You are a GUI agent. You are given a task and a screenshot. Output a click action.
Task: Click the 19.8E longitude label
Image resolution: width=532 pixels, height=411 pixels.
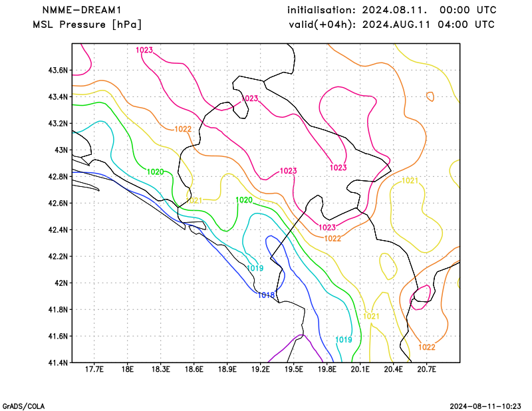click(x=327, y=369)
